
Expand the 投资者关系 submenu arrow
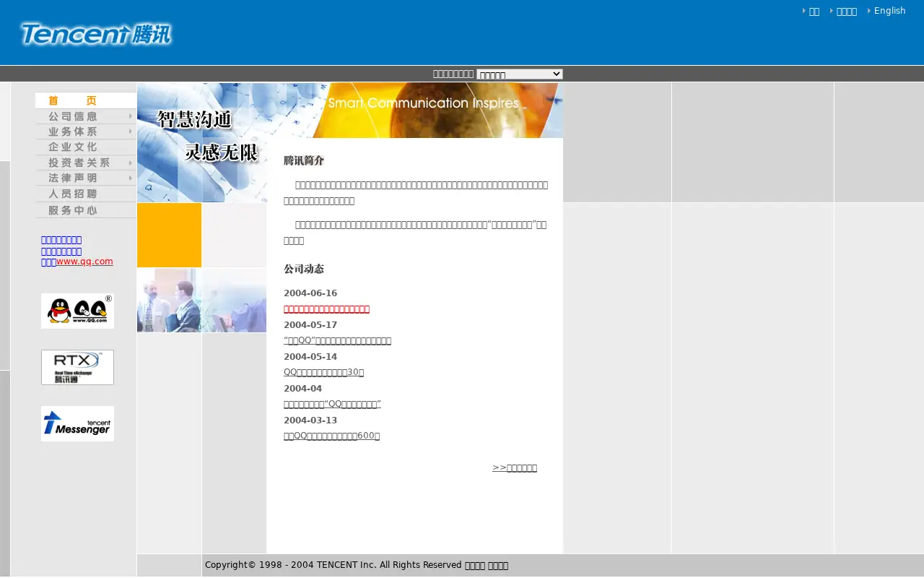coord(131,163)
